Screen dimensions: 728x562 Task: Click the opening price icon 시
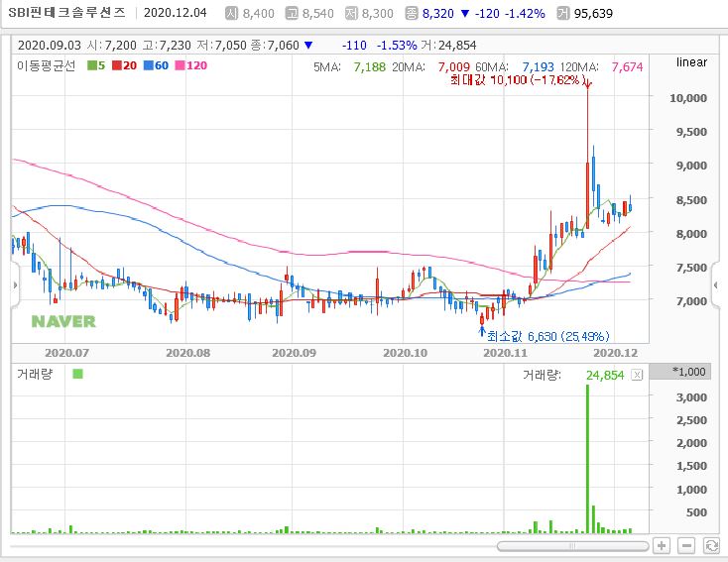231,13
